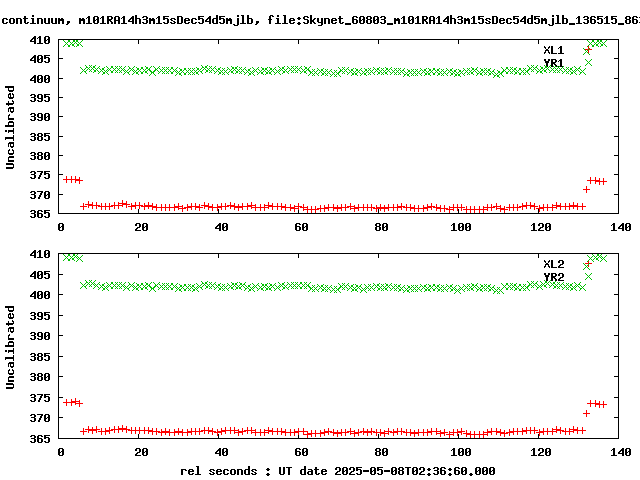This screenshot has width=640, height=480.
Task: Click the 60 x-axis label on lower plot
Action: pos(301,452)
